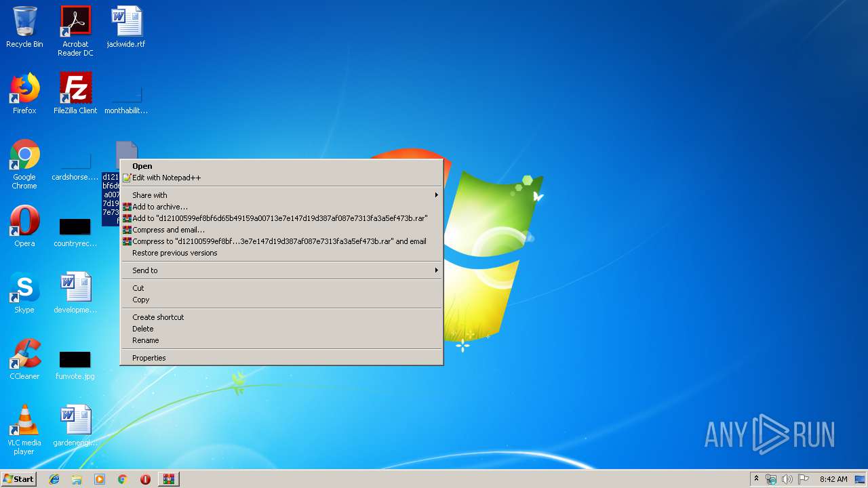Open Properties from the context menu

pos(281,358)
